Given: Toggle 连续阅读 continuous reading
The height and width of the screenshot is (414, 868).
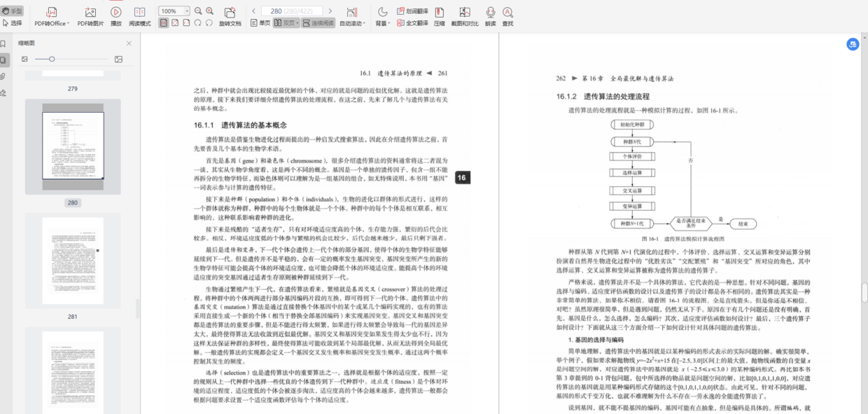Looking at the screenshot, I should [x=318, y=23].
